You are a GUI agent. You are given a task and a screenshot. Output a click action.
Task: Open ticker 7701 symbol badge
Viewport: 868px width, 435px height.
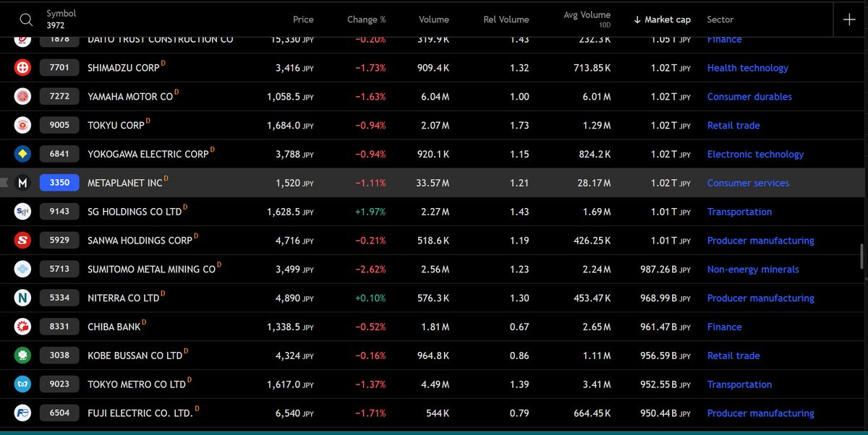[x=59, y=68]
